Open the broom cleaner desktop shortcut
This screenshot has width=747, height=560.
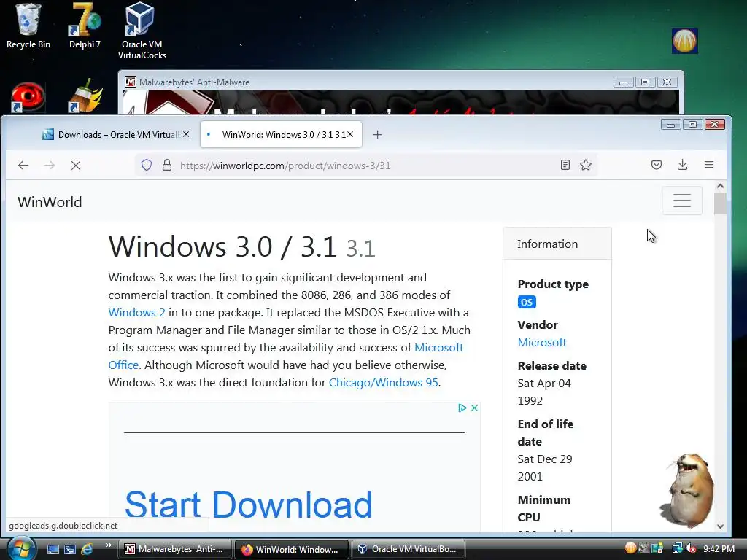85,97
